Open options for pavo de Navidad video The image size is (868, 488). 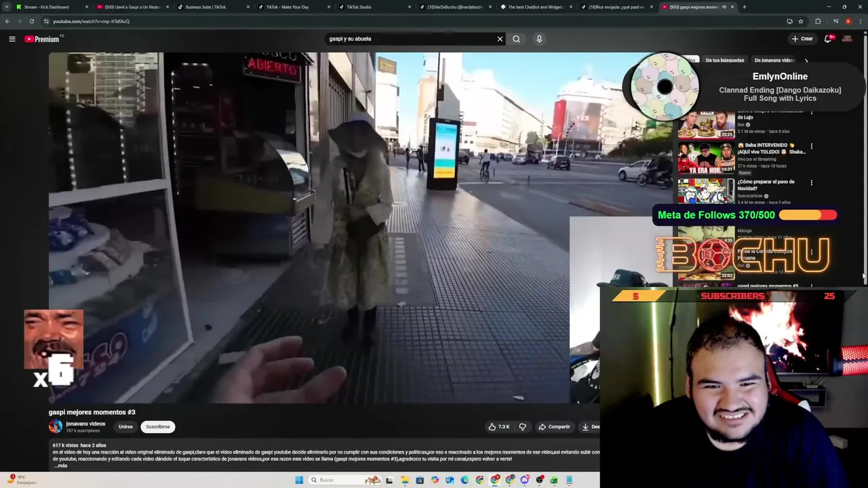click(811, 182)
